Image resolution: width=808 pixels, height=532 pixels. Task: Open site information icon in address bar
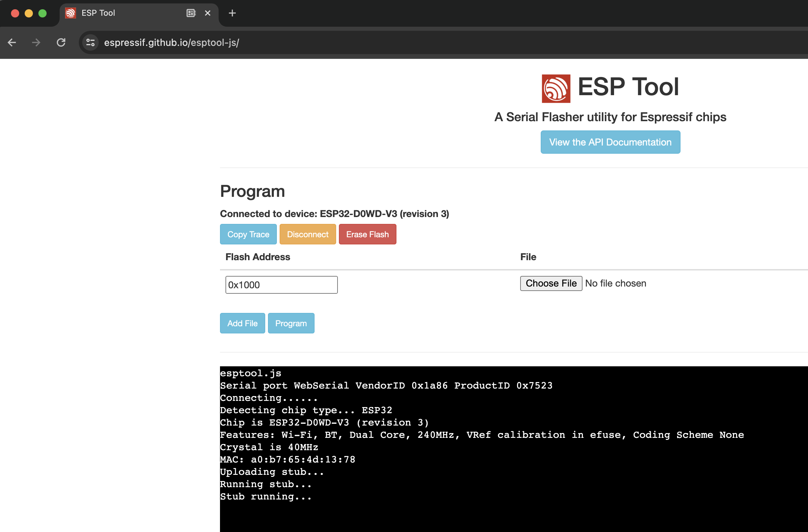click(90, 42)
